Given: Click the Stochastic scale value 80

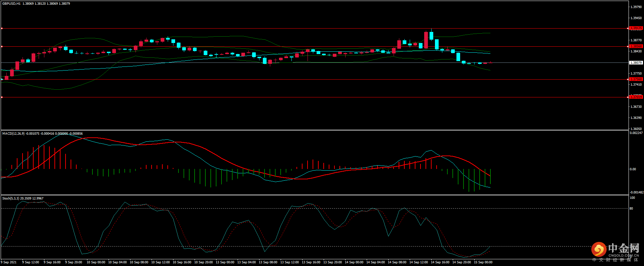Looking at the screenshot, I should (x=631, y=209).
